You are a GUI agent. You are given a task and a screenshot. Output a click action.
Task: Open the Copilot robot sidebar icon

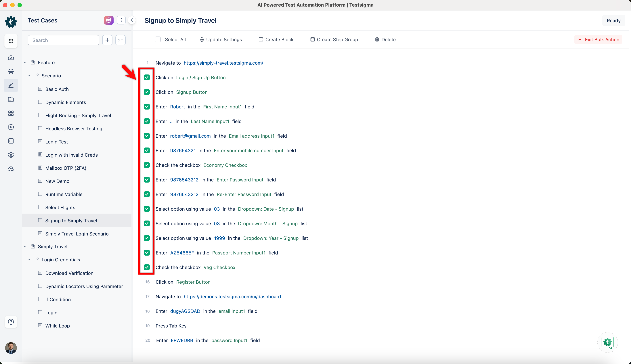coord(11,72)
